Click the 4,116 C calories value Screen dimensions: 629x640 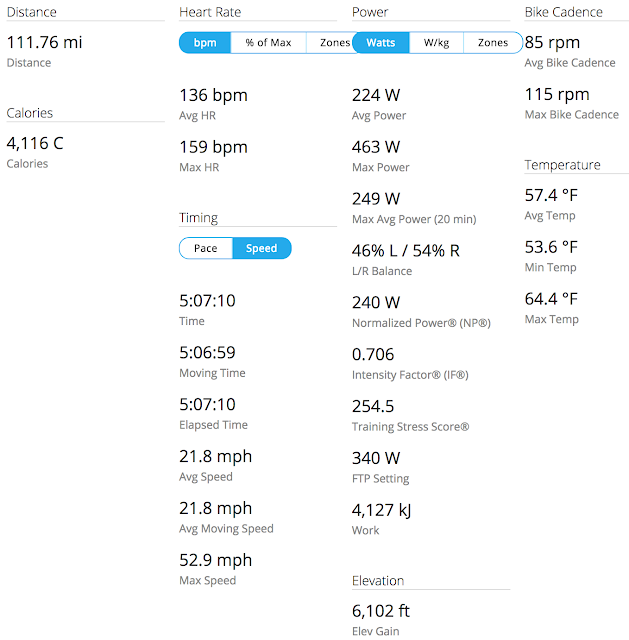35,143
